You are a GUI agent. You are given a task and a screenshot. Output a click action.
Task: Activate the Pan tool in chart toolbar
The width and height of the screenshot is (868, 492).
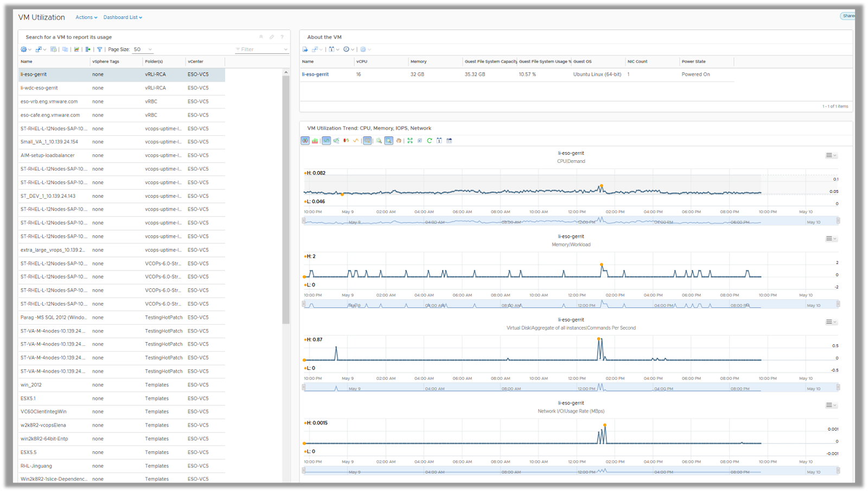click(399, 141)
